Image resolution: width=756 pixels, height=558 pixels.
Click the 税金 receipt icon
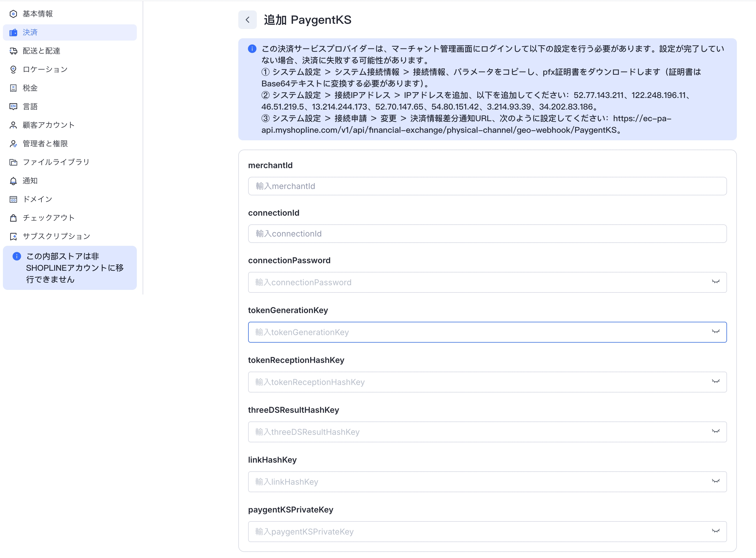point(13,88)
